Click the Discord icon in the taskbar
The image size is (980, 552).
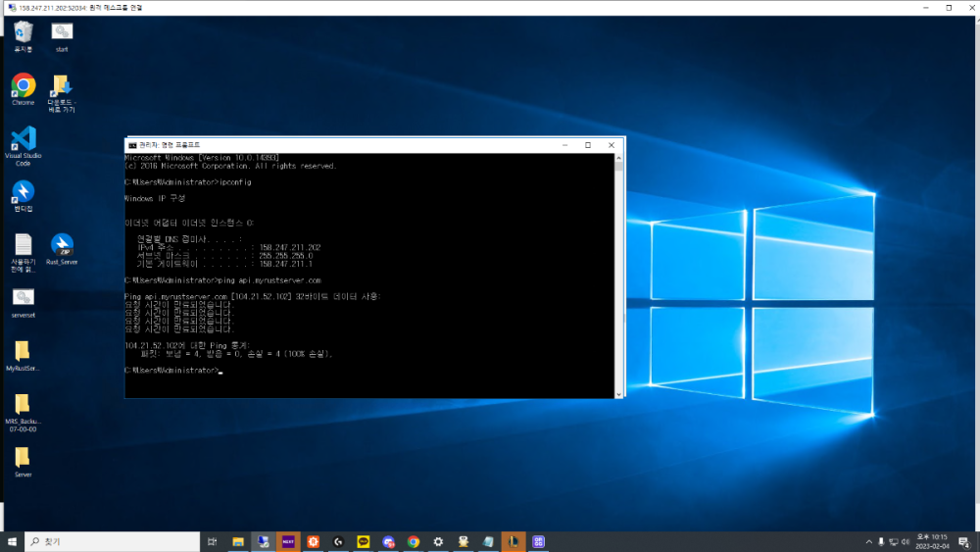[389, 541]
